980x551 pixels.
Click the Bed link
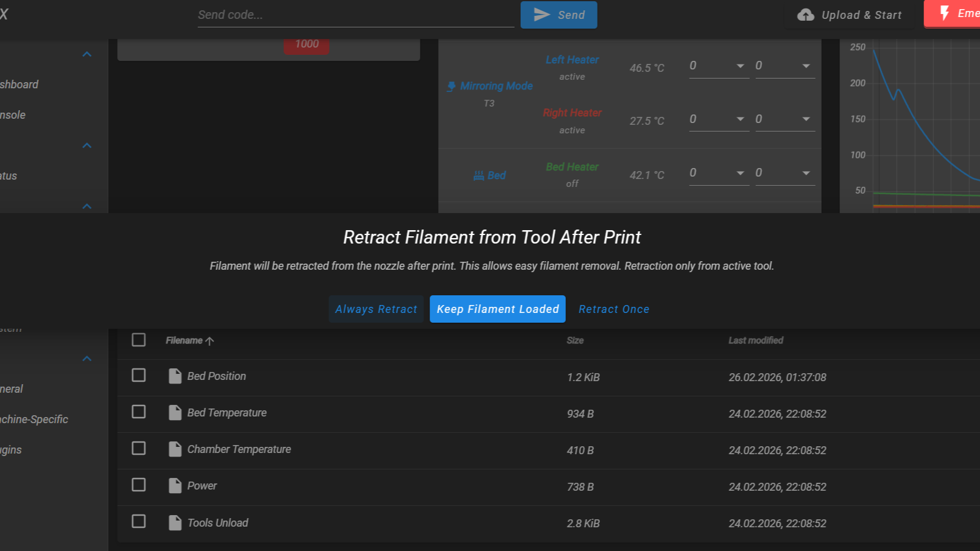[496, 175]
